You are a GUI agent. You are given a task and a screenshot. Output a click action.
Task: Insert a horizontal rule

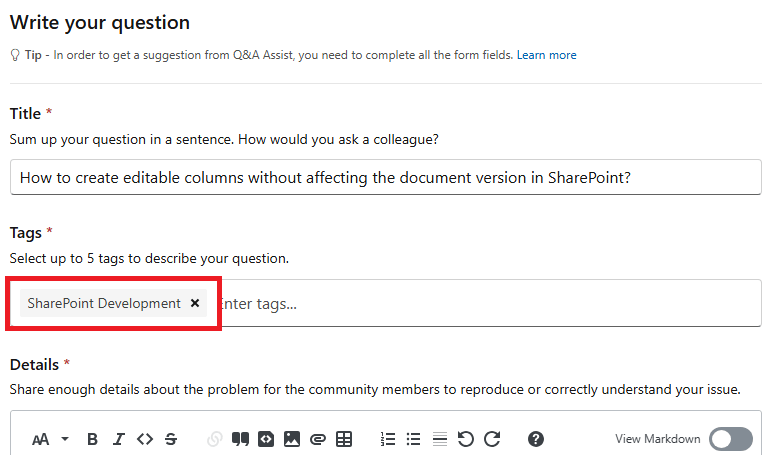point(440,439)
